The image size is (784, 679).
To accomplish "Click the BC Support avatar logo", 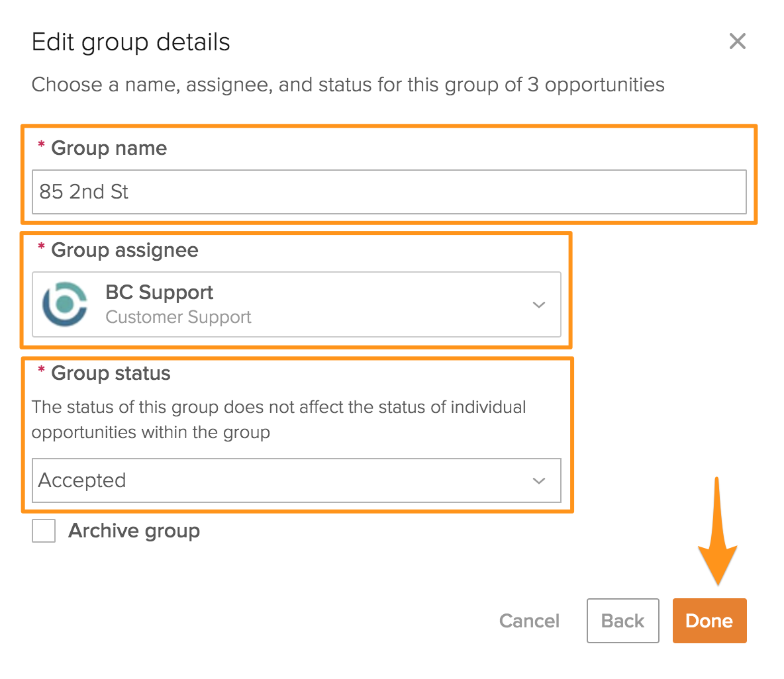I will click(65, 304).
